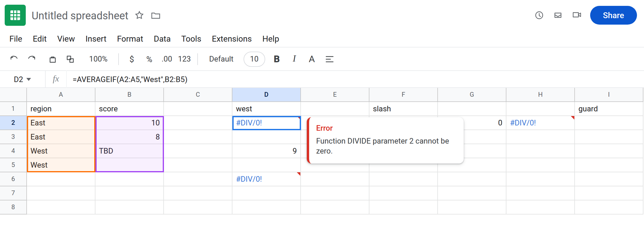Image resolution: width=644 pixels, height=252 pixels.
Task: Click the Redo arrow
Action: pos(32,59)
